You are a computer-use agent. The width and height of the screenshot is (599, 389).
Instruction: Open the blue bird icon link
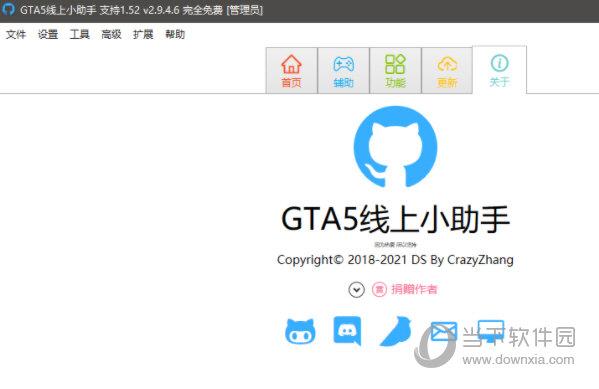point(396,331)
